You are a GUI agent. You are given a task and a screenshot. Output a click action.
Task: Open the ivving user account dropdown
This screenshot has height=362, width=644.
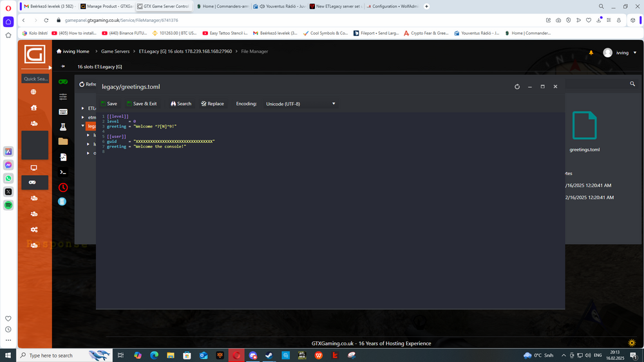coord(620,53)
